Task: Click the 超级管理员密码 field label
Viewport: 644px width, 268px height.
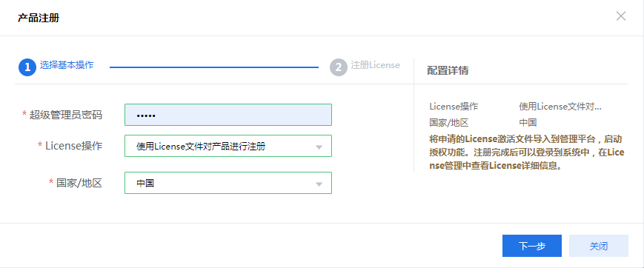Action: coord(66,115)
